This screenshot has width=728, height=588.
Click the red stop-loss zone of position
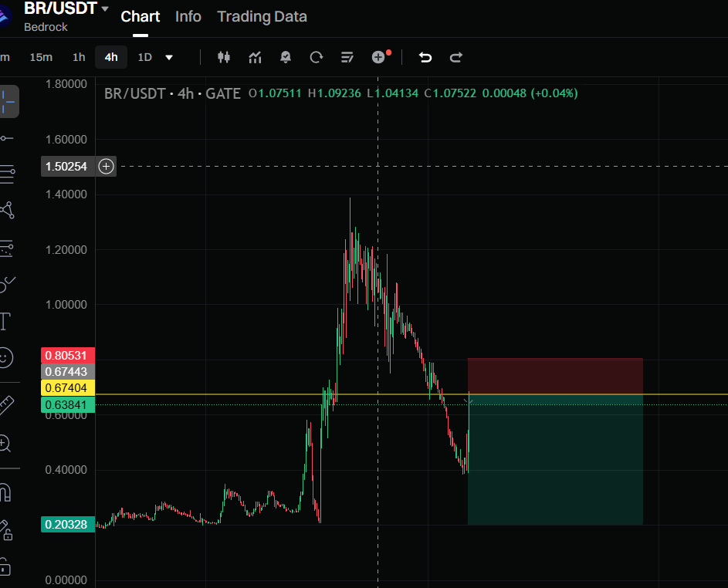click(x=555, y=376)
